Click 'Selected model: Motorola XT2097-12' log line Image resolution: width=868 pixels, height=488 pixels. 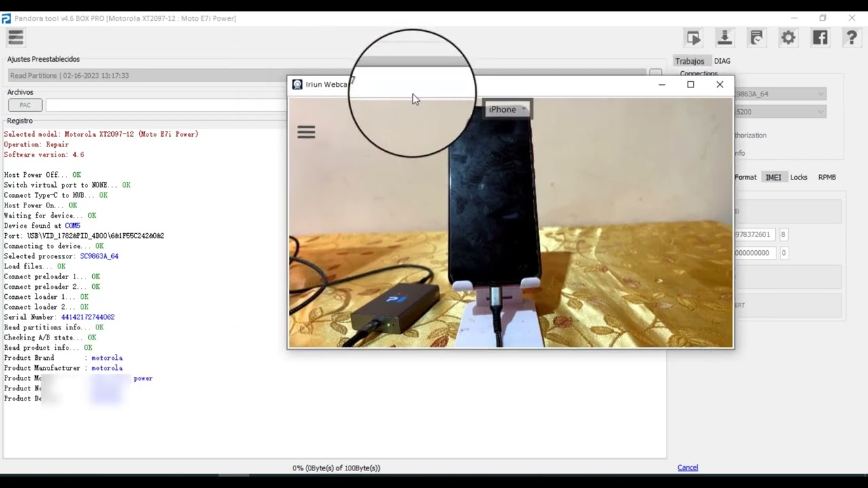[x=101, y=134]
